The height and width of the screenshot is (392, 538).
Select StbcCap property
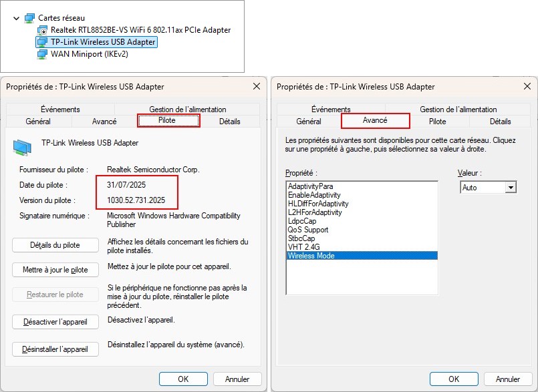(362, 238)
